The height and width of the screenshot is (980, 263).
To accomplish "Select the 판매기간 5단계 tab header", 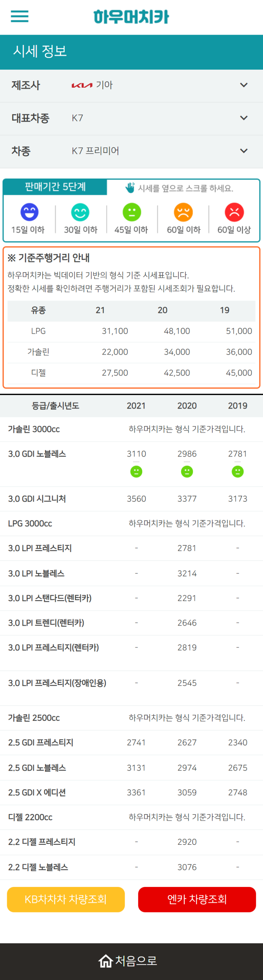I will tap(55, 187).
